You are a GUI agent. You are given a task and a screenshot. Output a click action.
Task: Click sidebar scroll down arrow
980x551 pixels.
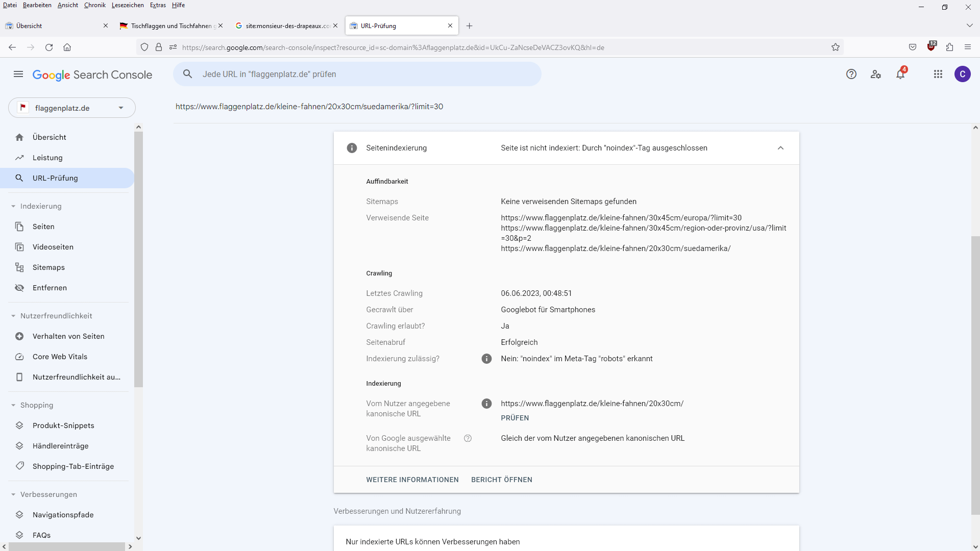[x=138, y=538]
